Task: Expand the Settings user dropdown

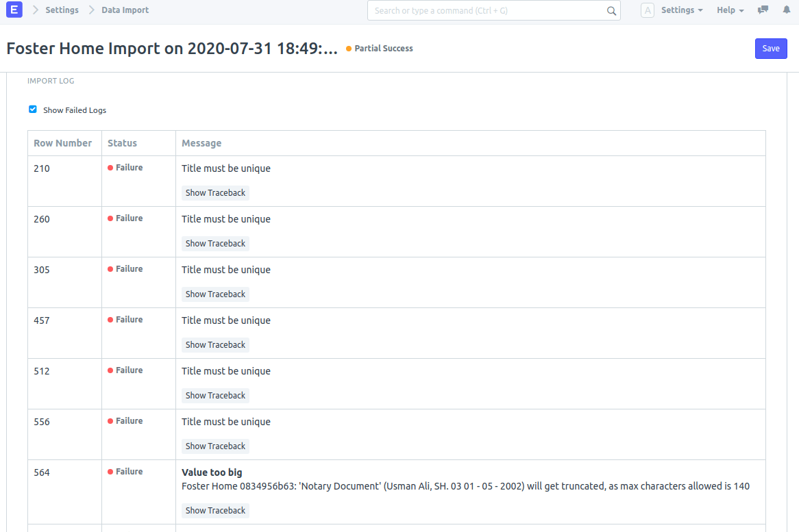Action: (x=682, y=10)
